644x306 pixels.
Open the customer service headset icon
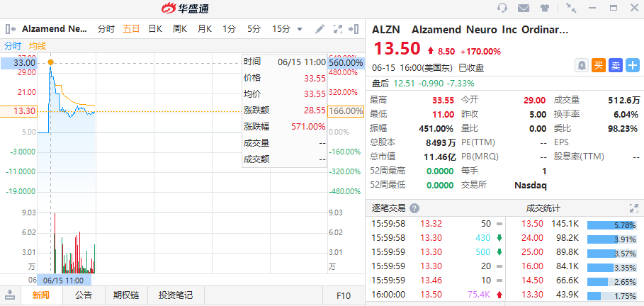pos(502,8)
